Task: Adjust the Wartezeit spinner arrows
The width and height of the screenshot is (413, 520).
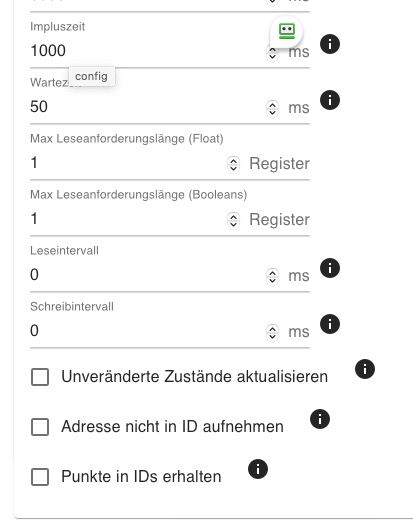Action: coord(272,108)
